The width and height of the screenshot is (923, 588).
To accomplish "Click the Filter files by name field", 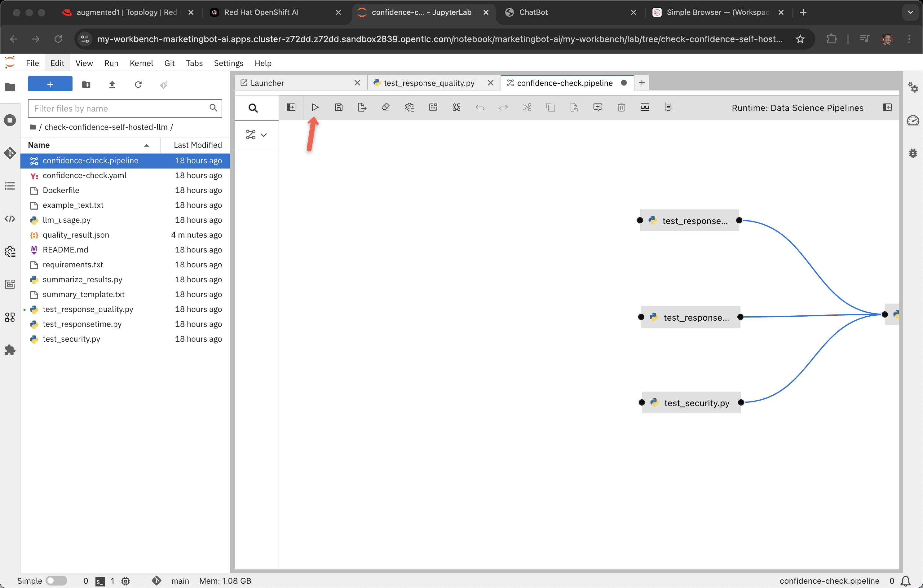I will click(119, 108).
